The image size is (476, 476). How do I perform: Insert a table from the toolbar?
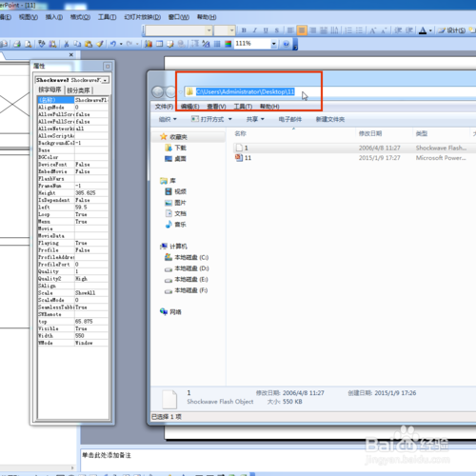coord(159,44)
